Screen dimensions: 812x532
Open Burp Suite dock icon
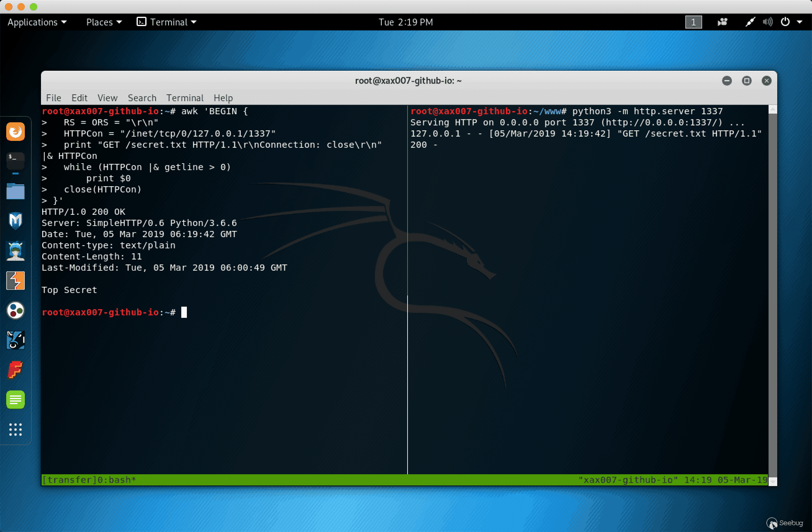pos(15,281)
